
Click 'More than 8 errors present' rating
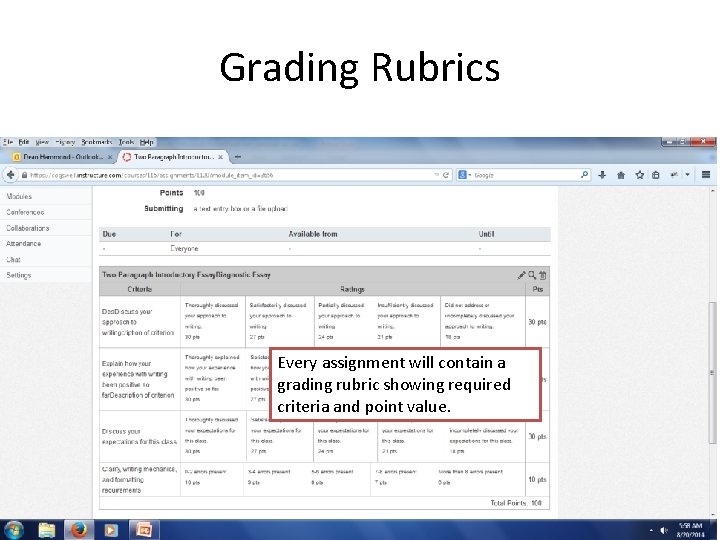click(x=470, y=472)
